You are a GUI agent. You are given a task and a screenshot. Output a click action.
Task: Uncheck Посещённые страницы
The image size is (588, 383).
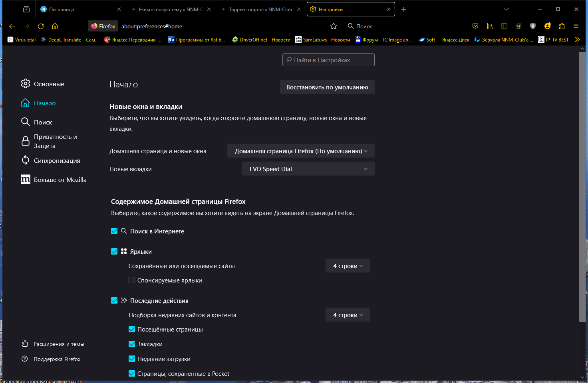click(x=132, y=329)
